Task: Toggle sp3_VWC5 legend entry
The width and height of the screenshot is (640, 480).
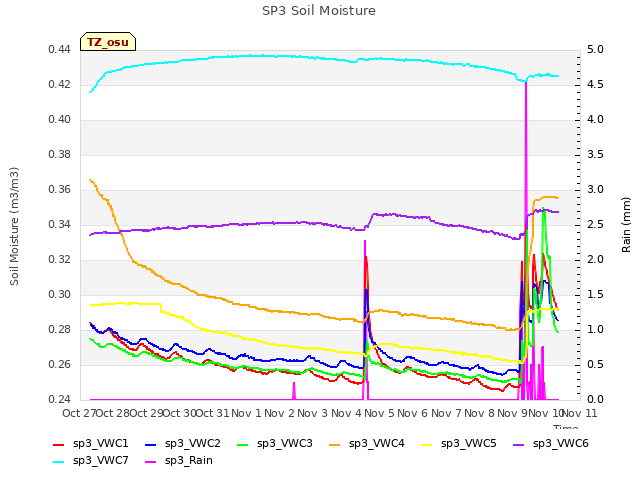Action: [x=459, y=443]
